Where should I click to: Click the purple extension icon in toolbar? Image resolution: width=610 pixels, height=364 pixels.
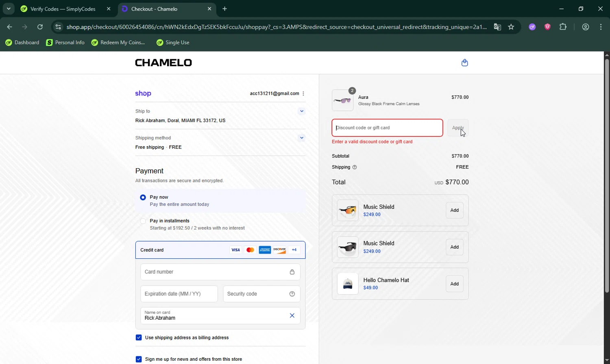[532, 27]
